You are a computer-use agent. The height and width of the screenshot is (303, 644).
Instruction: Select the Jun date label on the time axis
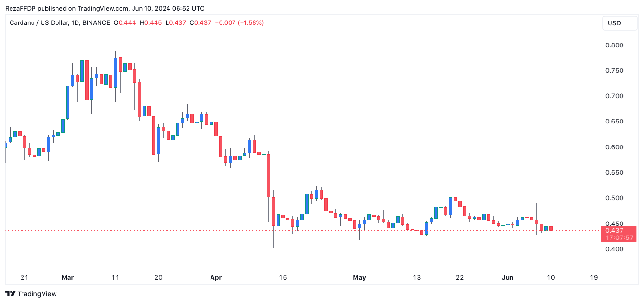(x=507, y=277)
